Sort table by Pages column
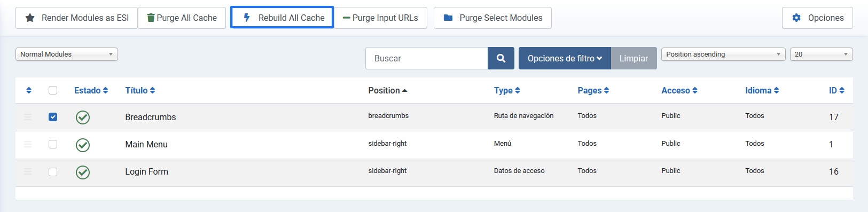This screenshot has height=212, width=868. 593,90
